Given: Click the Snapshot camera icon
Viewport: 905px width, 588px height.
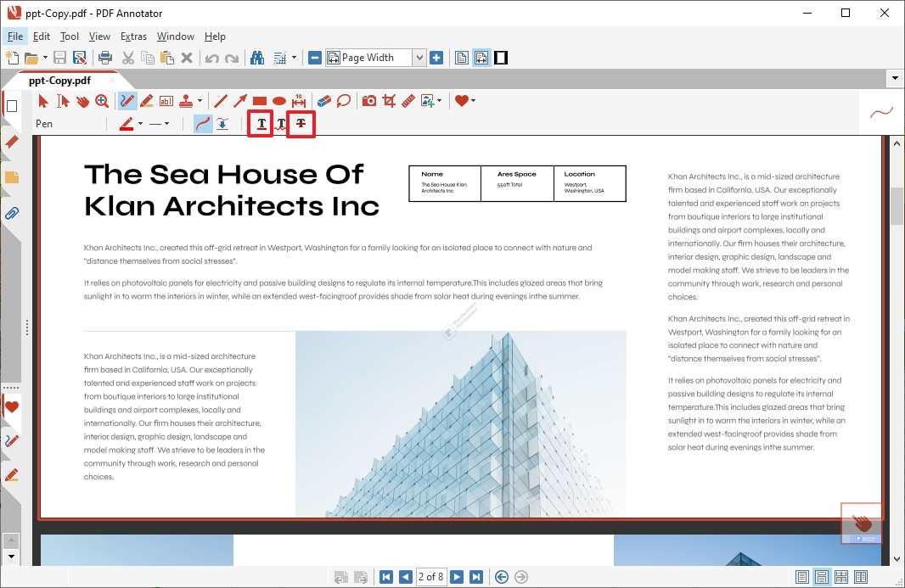Looking at the screenshot, I should click(x=369, y=101).
